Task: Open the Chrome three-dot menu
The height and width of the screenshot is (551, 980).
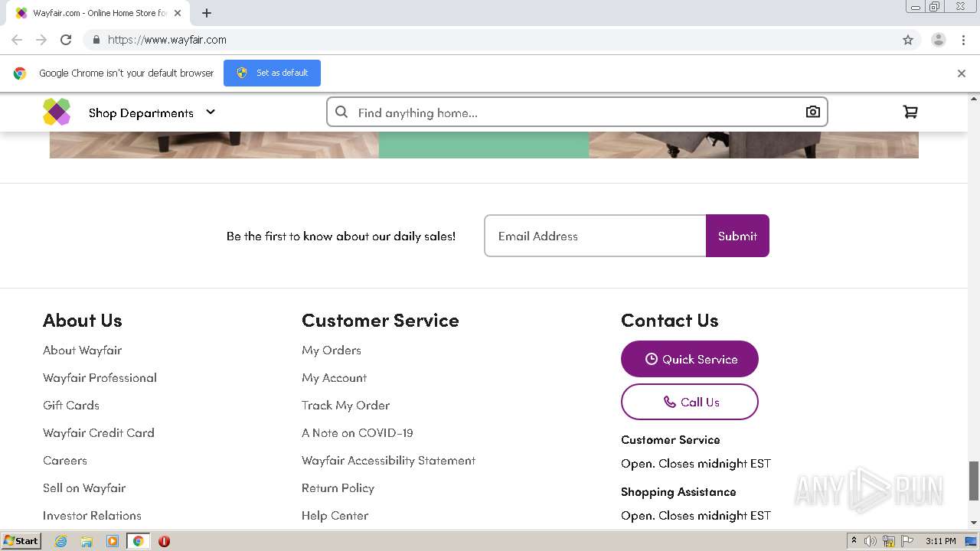Action: point(964,40)
